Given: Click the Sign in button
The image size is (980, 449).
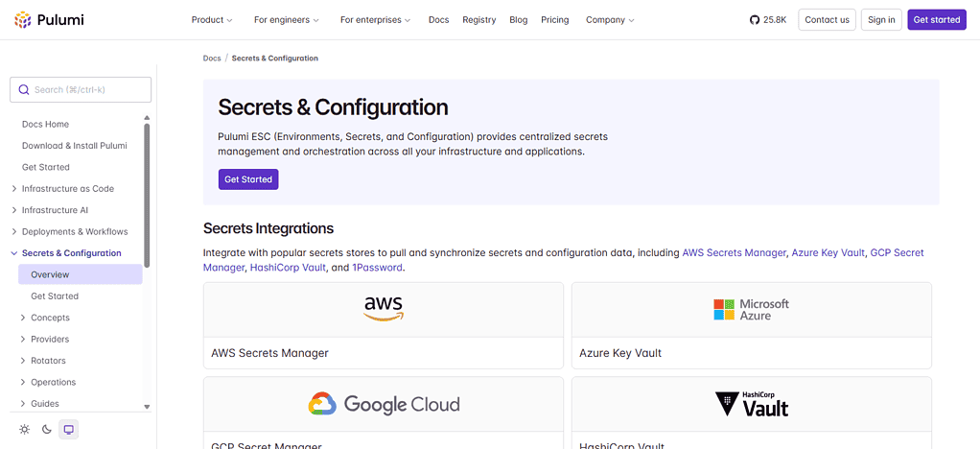Looking at the screenshot, I should click(881, 20).
